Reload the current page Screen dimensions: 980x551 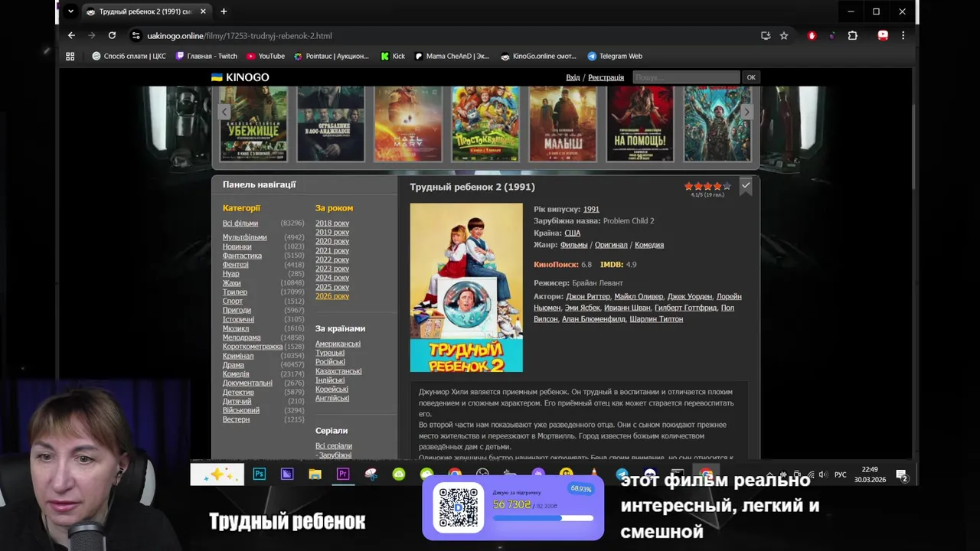[112, 35]
